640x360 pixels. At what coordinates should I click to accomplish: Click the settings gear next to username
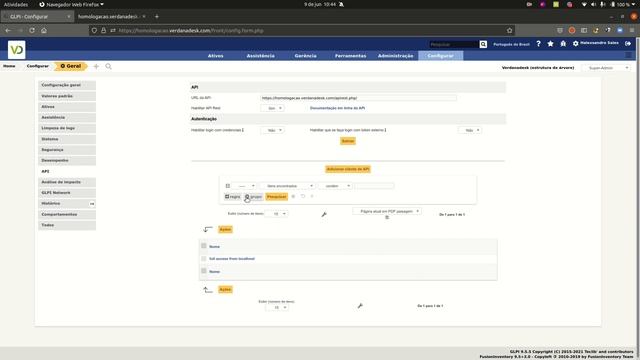coord(576,43)
